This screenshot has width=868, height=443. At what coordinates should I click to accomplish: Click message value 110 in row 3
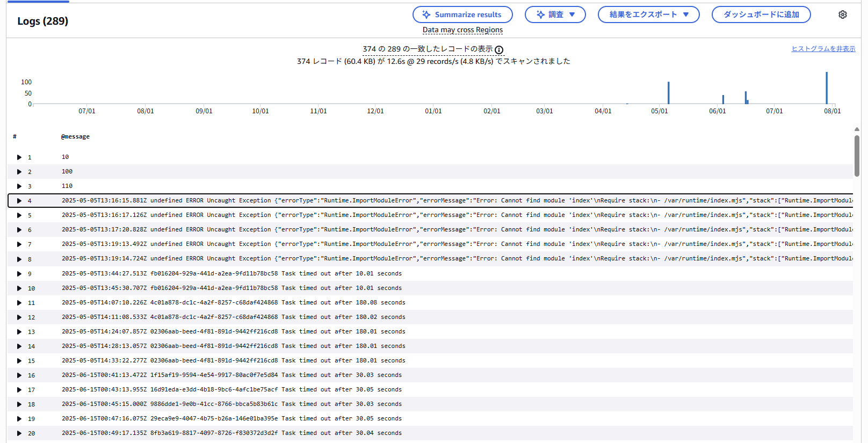tap(67, 186)
